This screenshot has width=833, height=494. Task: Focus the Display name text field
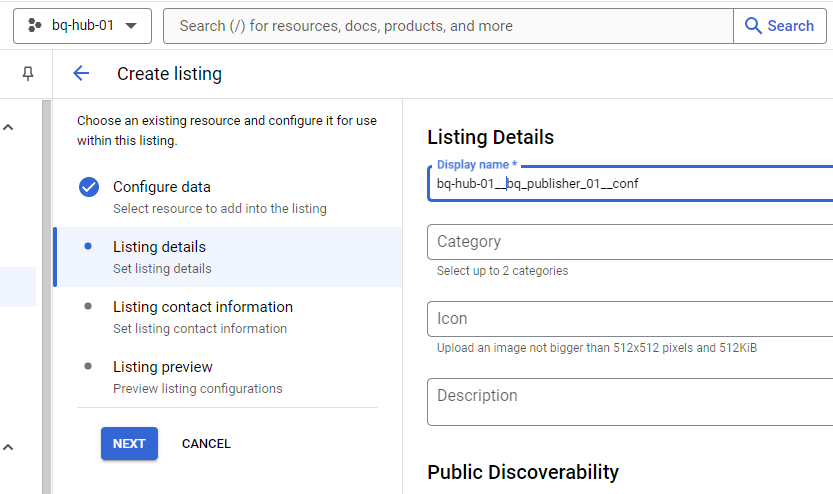tap(630, 184)
